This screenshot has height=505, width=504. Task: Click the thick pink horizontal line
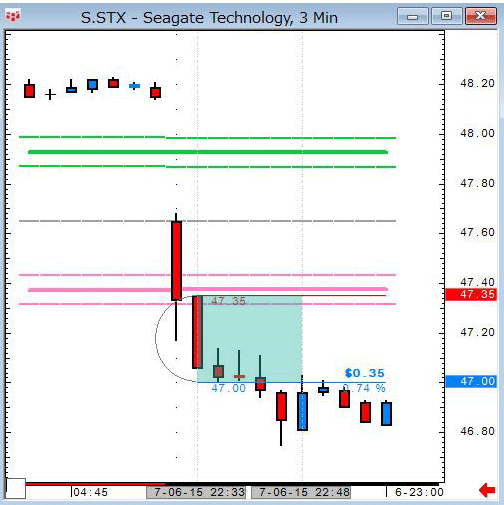(x=208, y=289)
